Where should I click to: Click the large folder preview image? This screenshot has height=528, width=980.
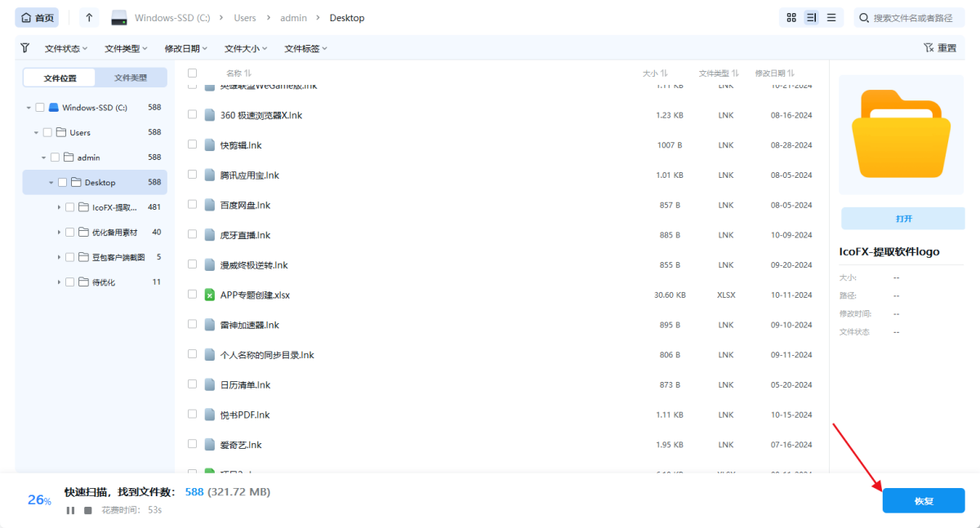901,134
